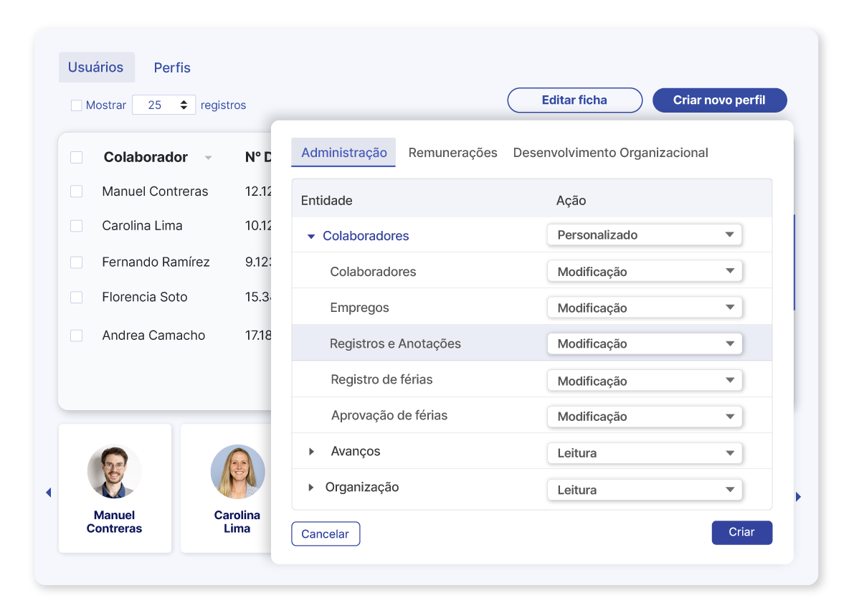Check the Mostrar checkbox
849x616 pixels.
pos(76,105)
